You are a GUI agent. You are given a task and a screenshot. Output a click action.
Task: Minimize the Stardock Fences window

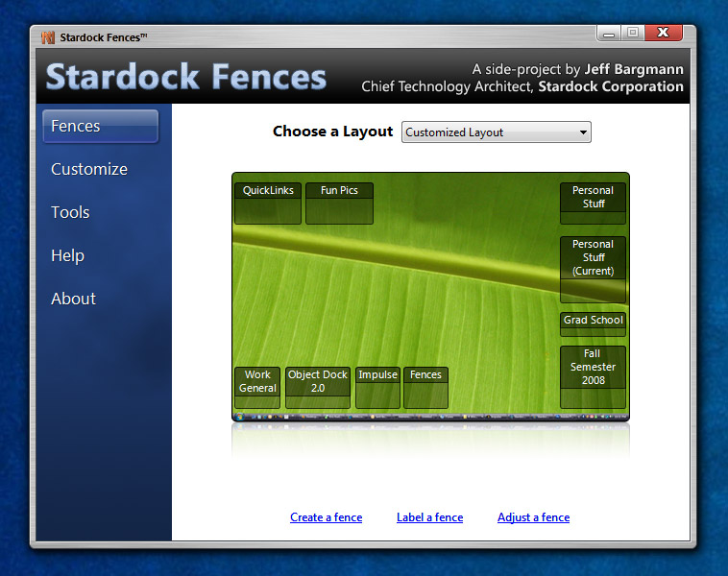609,33
